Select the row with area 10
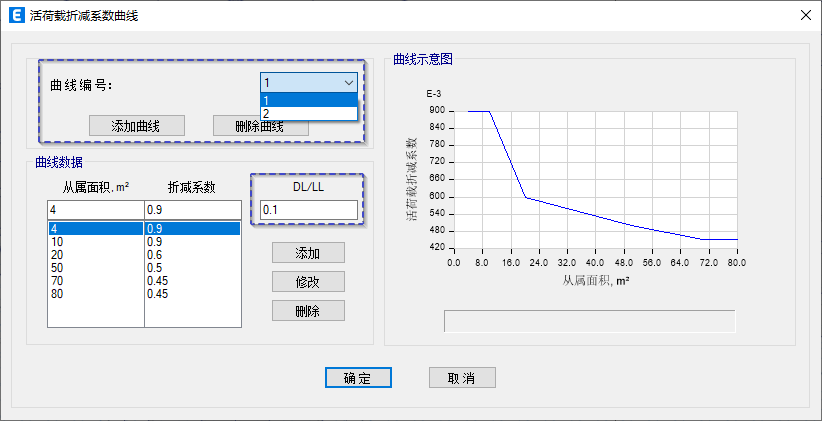 (x=95, y=242)
